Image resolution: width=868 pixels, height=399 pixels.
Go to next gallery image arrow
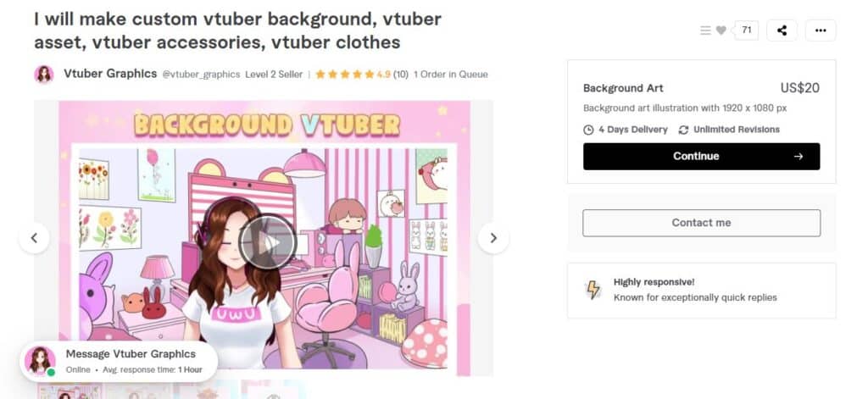click(493, 238)
